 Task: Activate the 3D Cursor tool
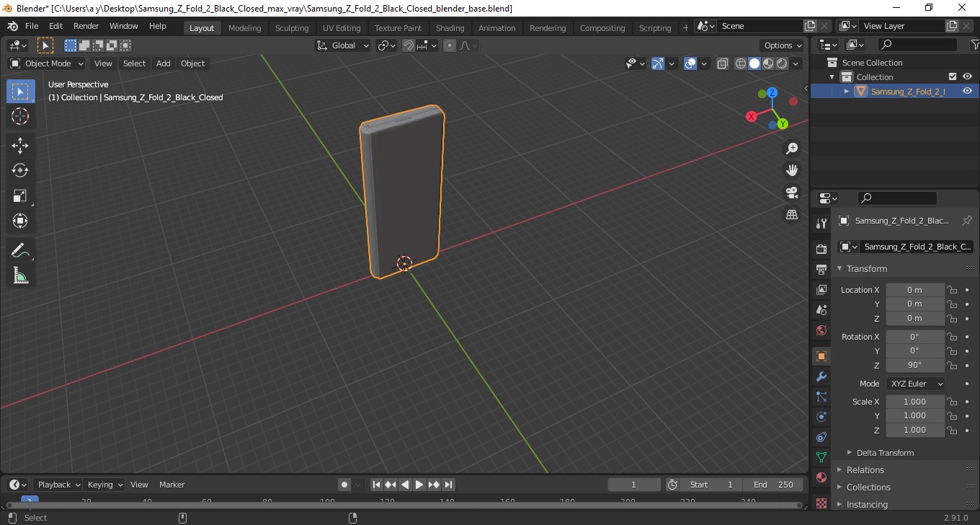point(20,116)
